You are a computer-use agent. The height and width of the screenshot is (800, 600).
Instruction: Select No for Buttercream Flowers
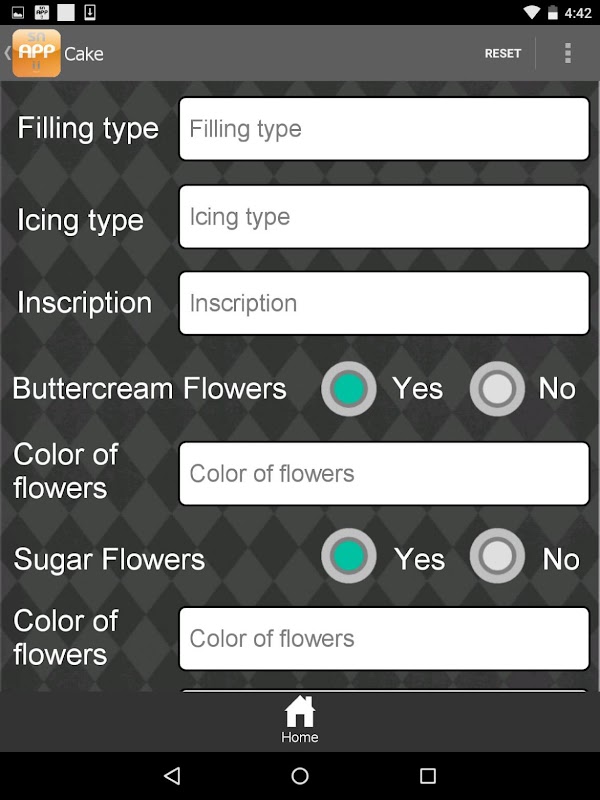497,389
